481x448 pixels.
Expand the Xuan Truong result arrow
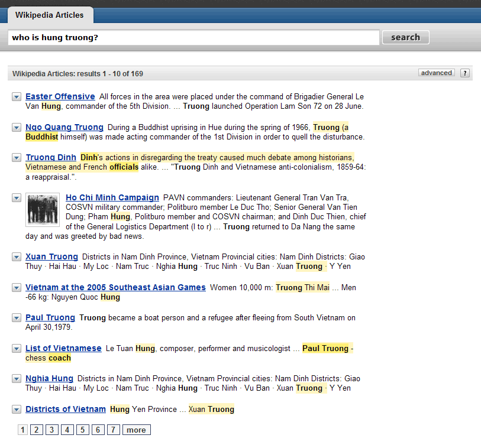tap(17, 257)
